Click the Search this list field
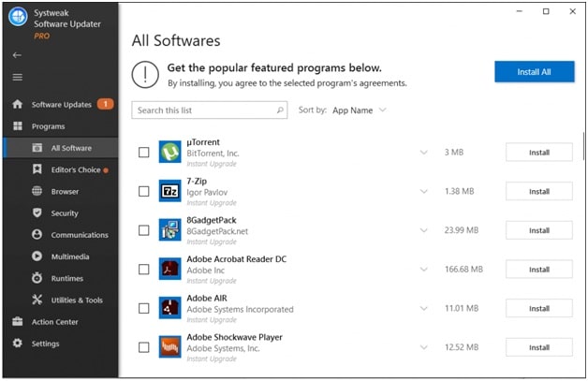The width and height of the screenshot is (588, 381). [x=209, y=110]
